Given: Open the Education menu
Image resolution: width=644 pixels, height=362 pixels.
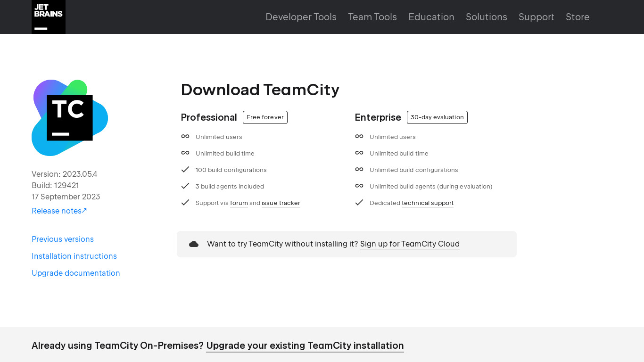Looking at the screenshot, I should (x=431, y=17).
